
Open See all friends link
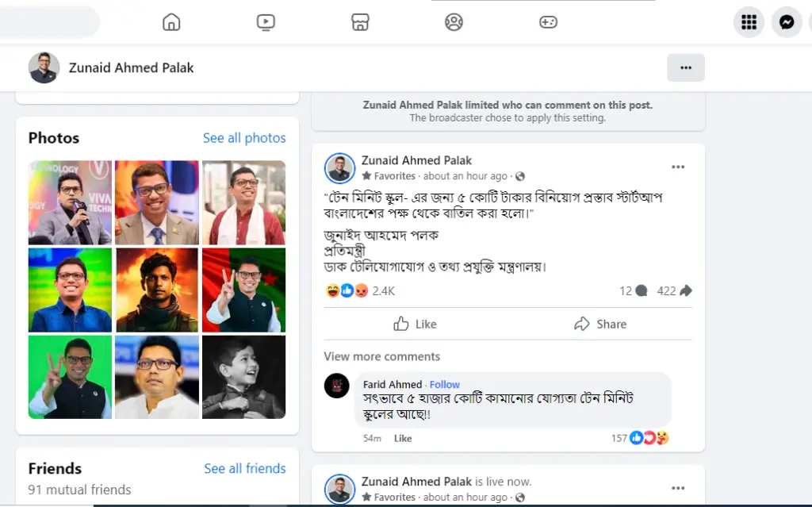[244, 469]
